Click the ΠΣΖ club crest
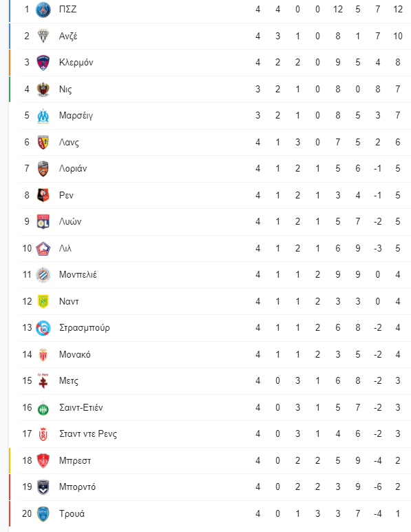Screen dimensions: 411x532 43,10
